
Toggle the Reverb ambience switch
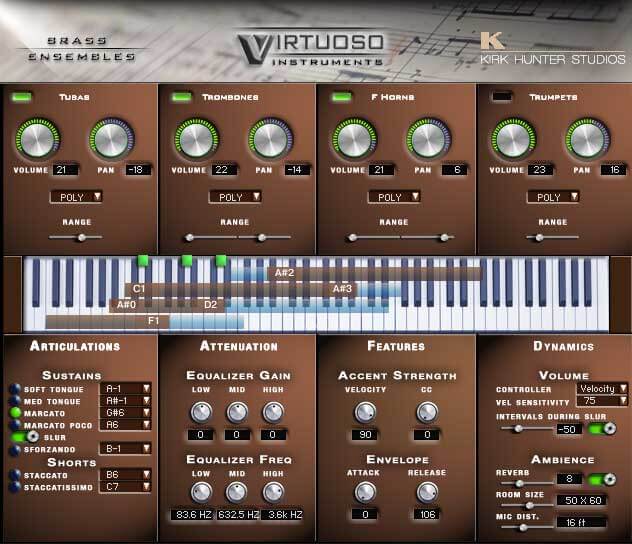602,479
